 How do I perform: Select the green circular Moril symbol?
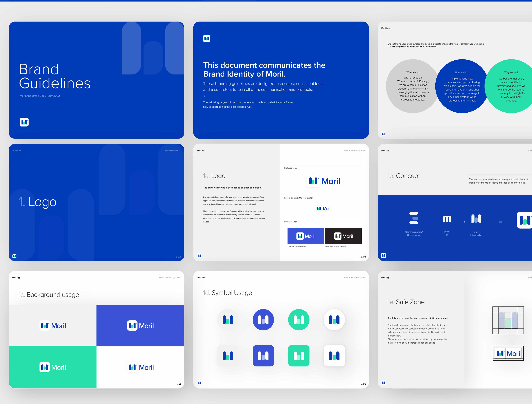click(x=299, y=320)
